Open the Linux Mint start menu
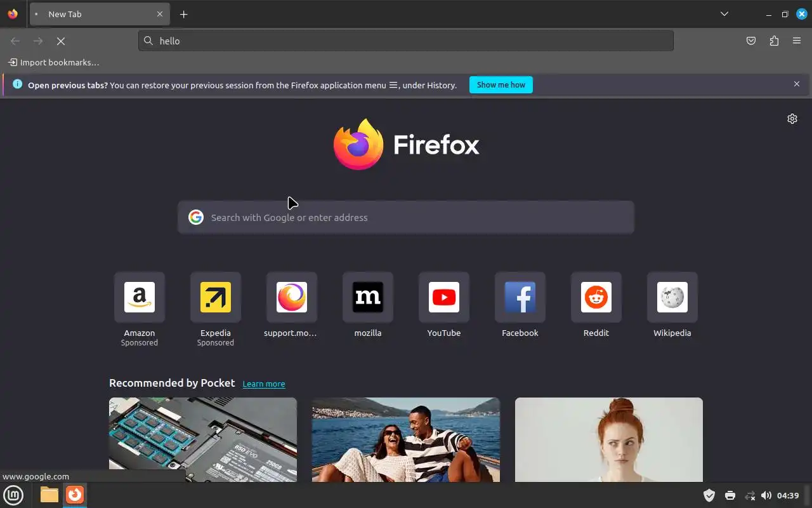Viewport: 812px width, 508px height. pos(13,495)
